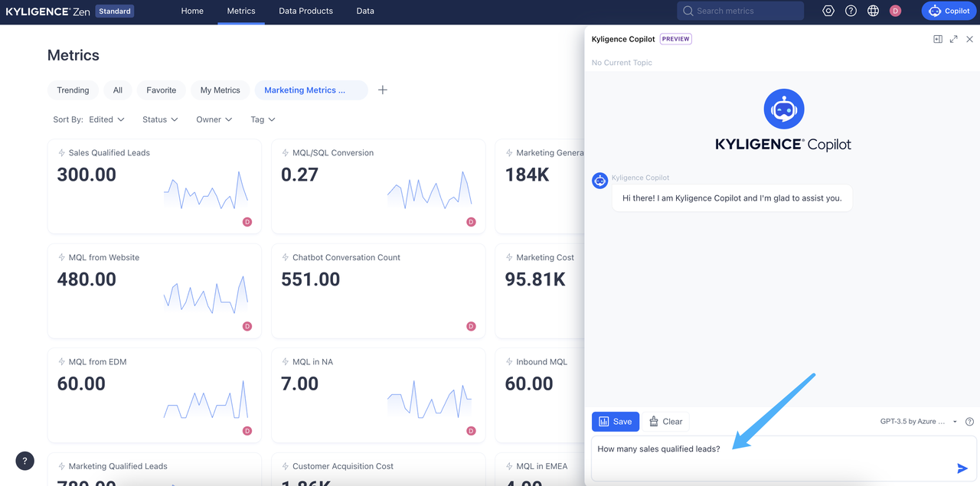Toggle the MQL from Website metric pin
Screen dimensions: 980x486
60,257
